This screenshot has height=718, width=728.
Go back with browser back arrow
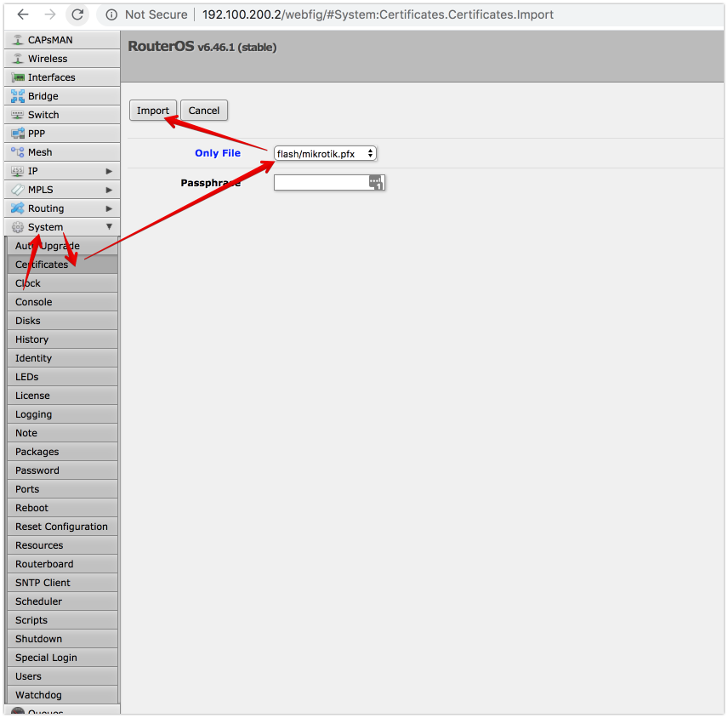[x=23, y=14]
